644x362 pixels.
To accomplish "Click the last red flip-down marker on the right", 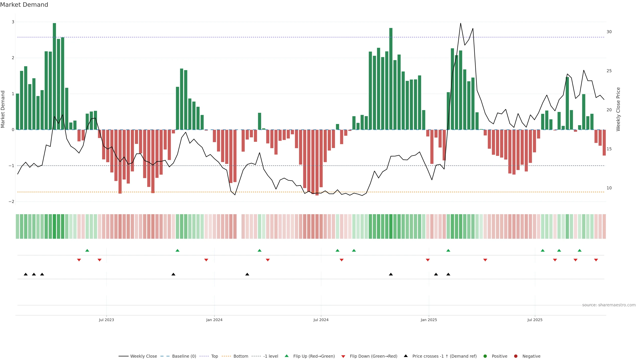I will tap(596, 260).
